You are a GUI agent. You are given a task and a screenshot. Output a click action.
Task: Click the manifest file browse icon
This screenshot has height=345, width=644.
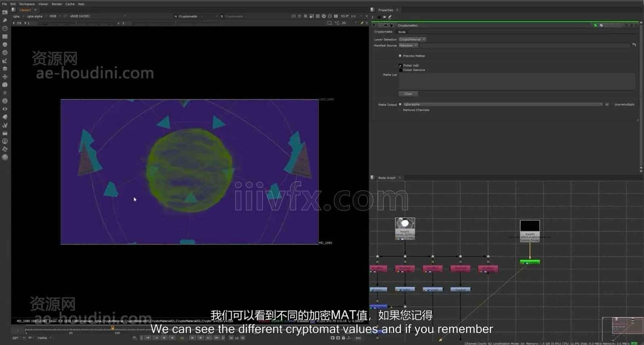tap(634, 45)
